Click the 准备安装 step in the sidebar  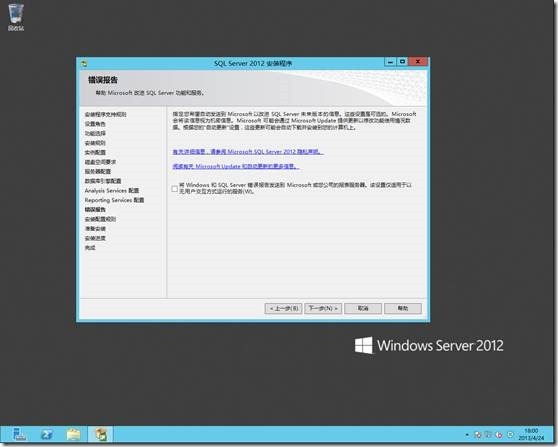click(95, 228)
